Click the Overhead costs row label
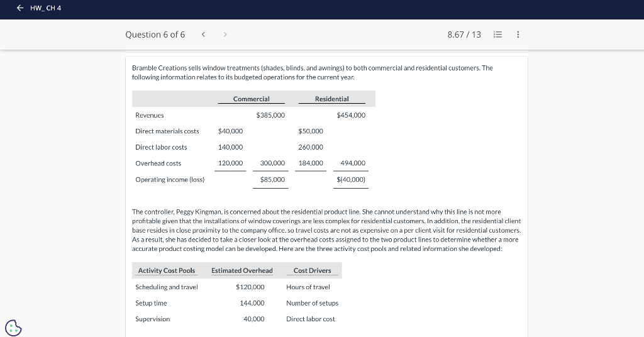644x337 pixels. 158,163
